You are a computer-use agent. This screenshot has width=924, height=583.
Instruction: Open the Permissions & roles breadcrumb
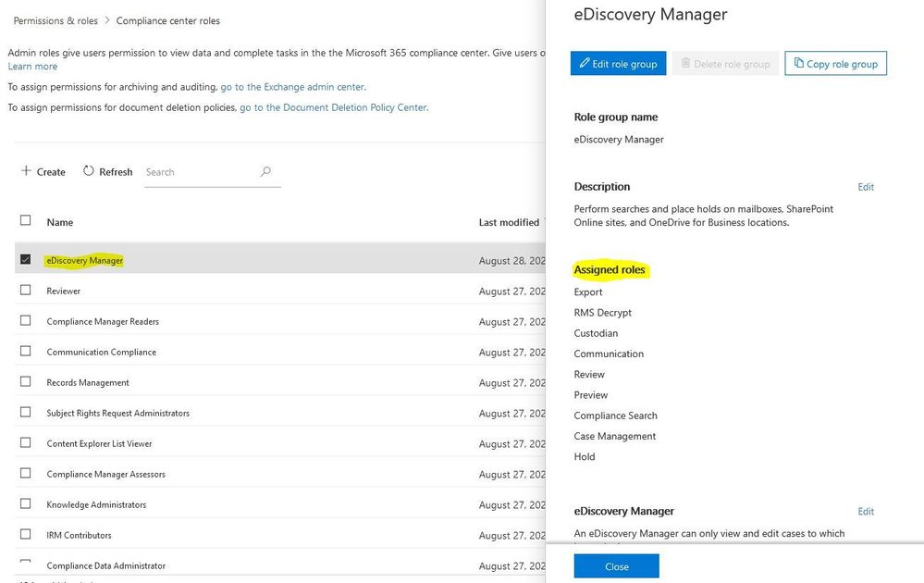coord(55,20)
